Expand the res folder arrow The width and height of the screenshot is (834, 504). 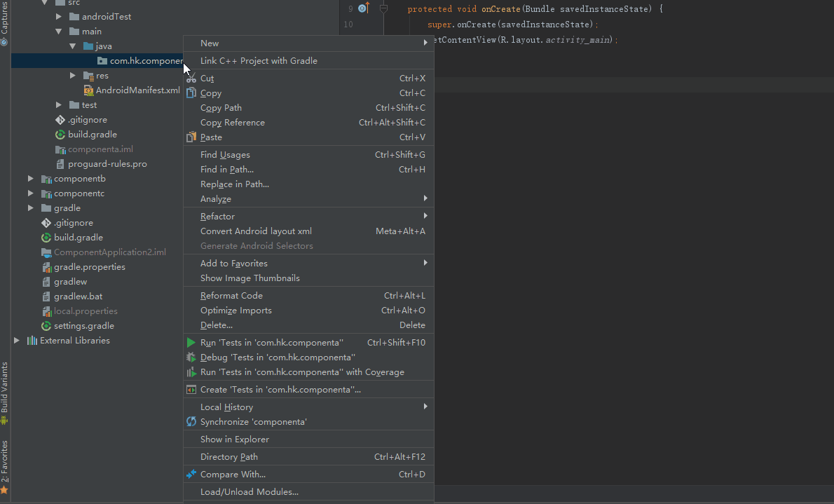pyautogui.click(x=72, y=76)
